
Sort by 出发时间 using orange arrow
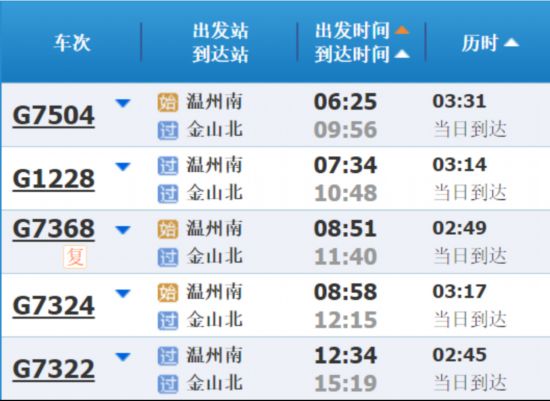click(402, 30)
